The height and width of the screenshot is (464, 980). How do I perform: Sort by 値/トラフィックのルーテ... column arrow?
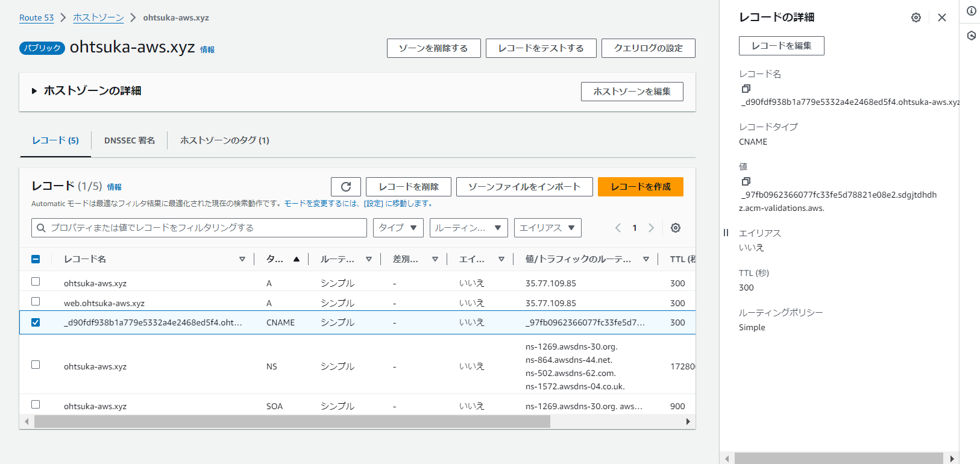[x=646, y=259]
